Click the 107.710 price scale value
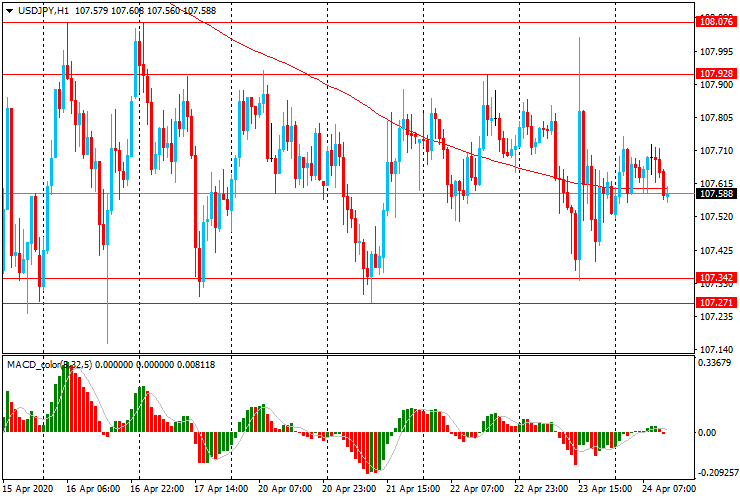 716,151
